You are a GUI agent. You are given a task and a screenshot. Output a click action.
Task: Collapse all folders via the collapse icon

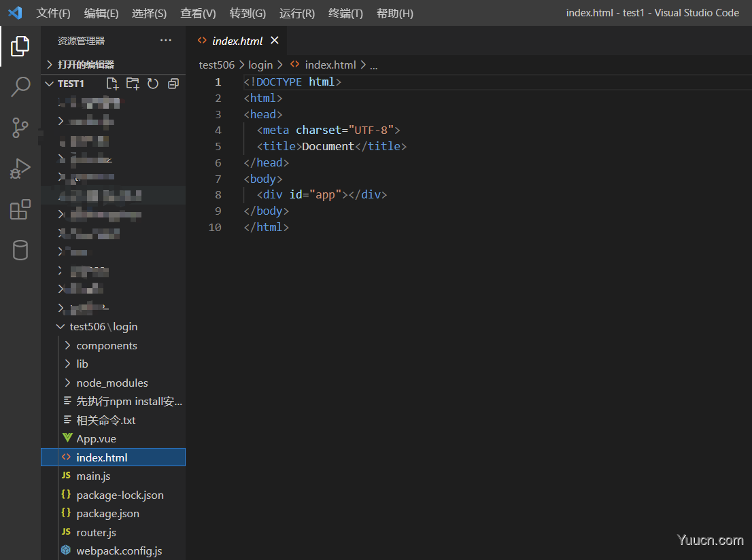(173, 83)
